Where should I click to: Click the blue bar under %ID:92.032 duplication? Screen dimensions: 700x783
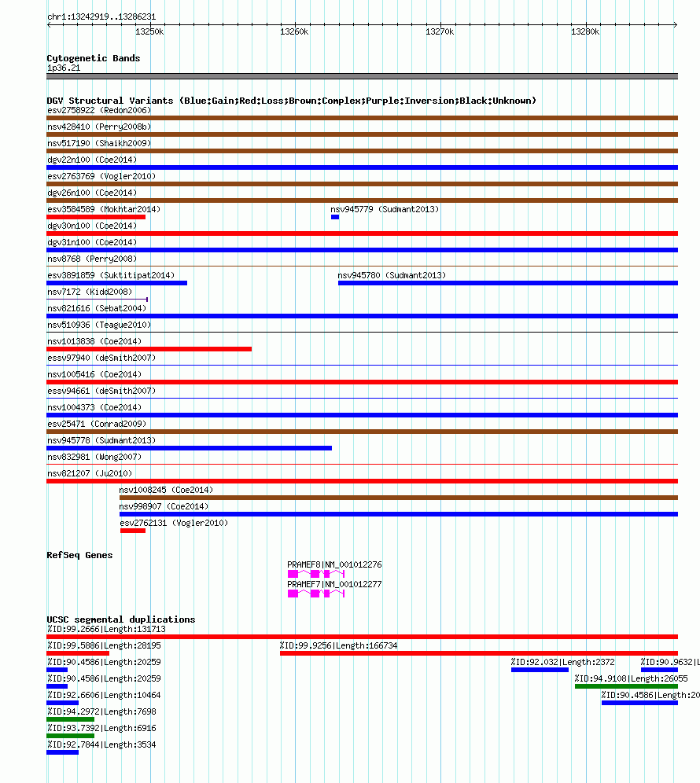click(540, 670)
